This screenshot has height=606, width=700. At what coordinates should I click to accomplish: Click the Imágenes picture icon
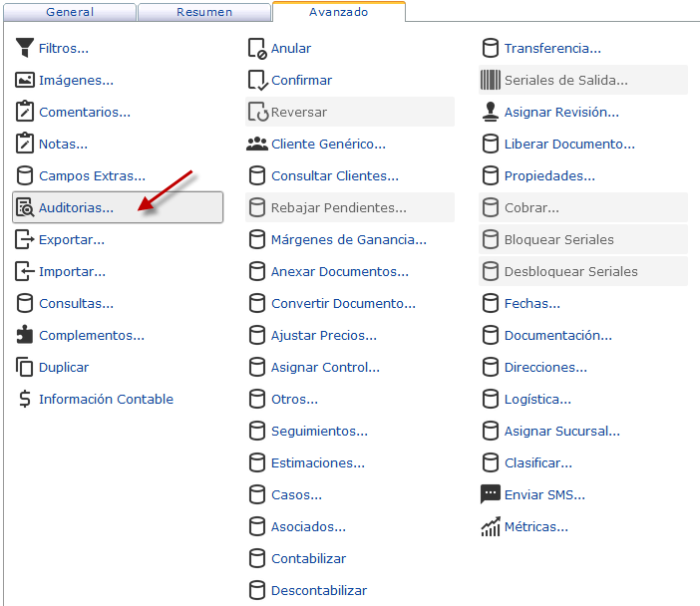pyautogui.click(x=25, y=80)
